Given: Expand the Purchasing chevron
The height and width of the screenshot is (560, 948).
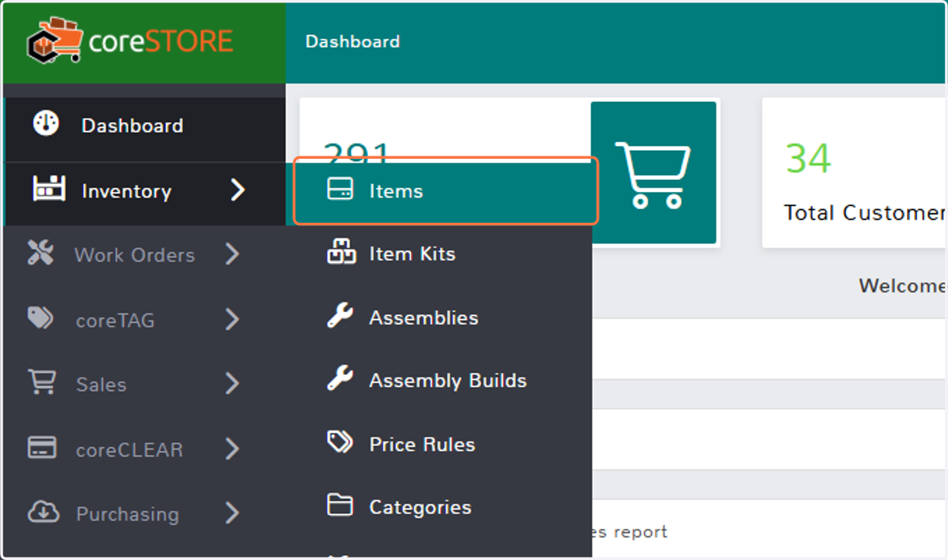Looking at the screenshot, I should (231, 513).
